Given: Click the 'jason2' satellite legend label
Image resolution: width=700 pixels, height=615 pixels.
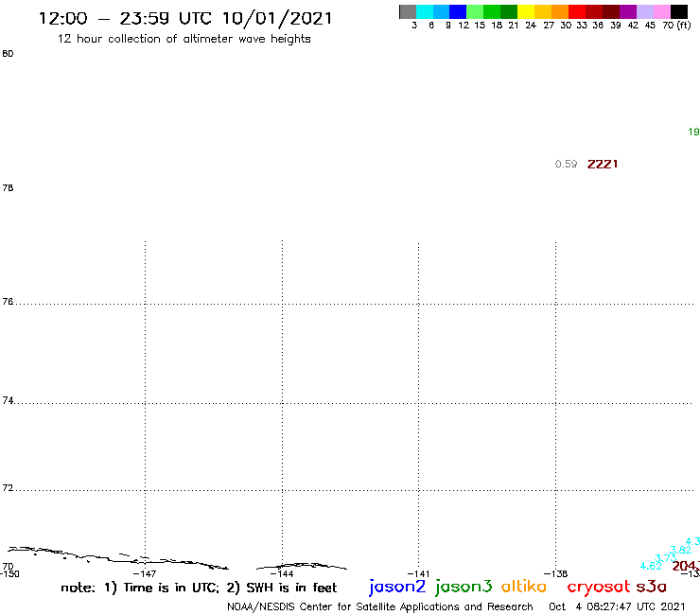Looking at the screenshot, I should pos(397,587).
